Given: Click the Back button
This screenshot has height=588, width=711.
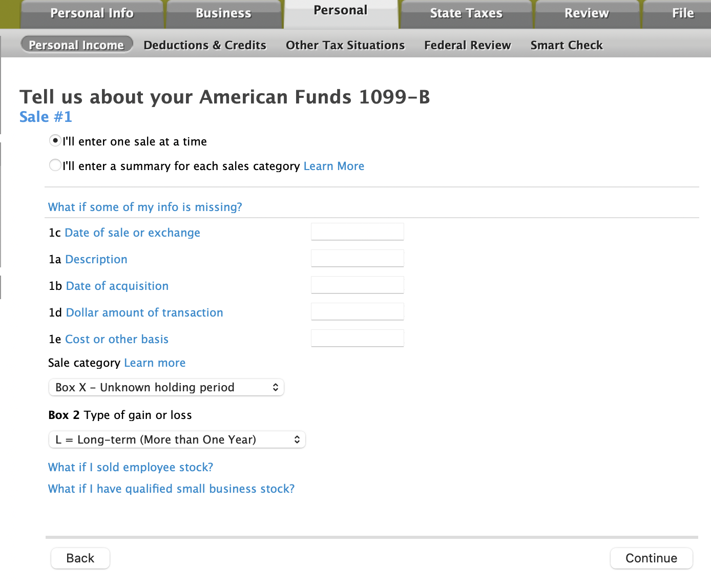Looking at the screenshot, I should tap(80, 558).
